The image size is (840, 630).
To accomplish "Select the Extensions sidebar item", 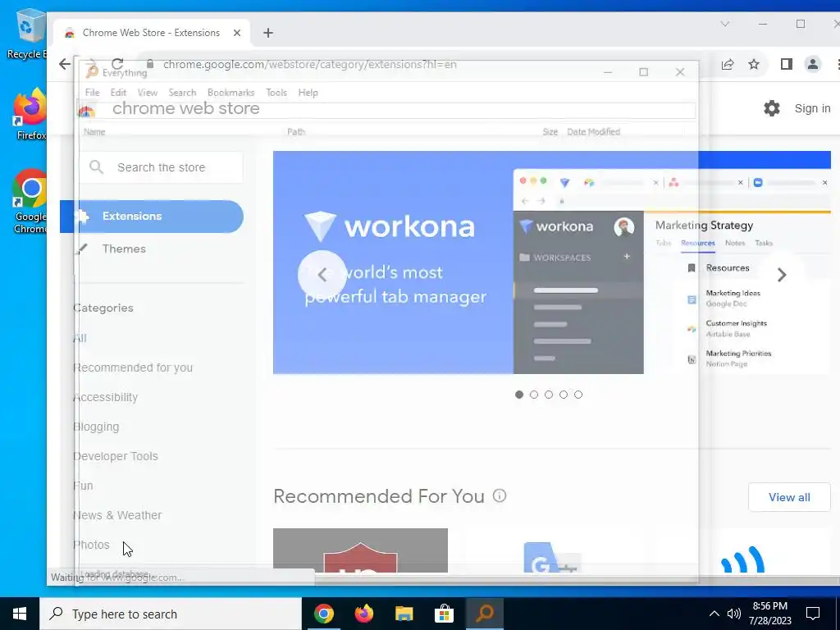I will coord(152,217).
